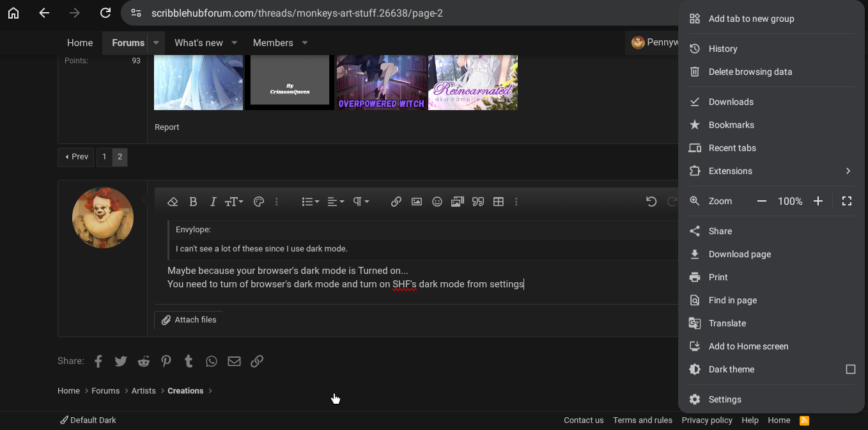This screenshot has width=868, height=430.
Task: Undo the last edit in the reply editor
Action: [651, 202]
